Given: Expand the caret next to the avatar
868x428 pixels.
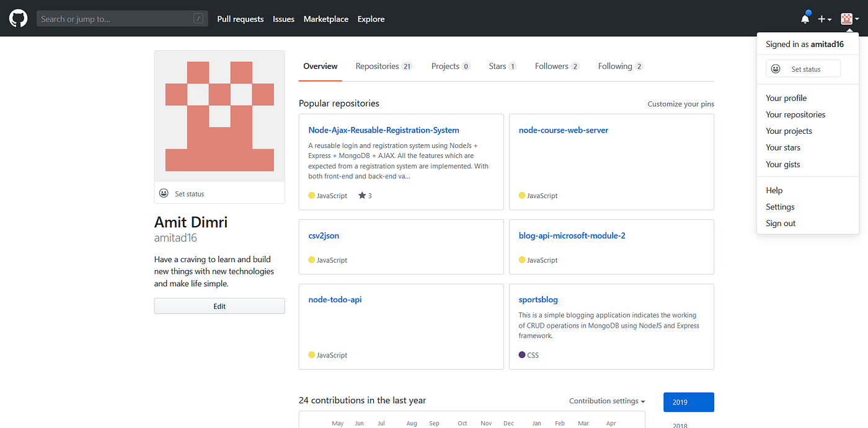Looking at the screenshot, I should (x=857, y=19).
